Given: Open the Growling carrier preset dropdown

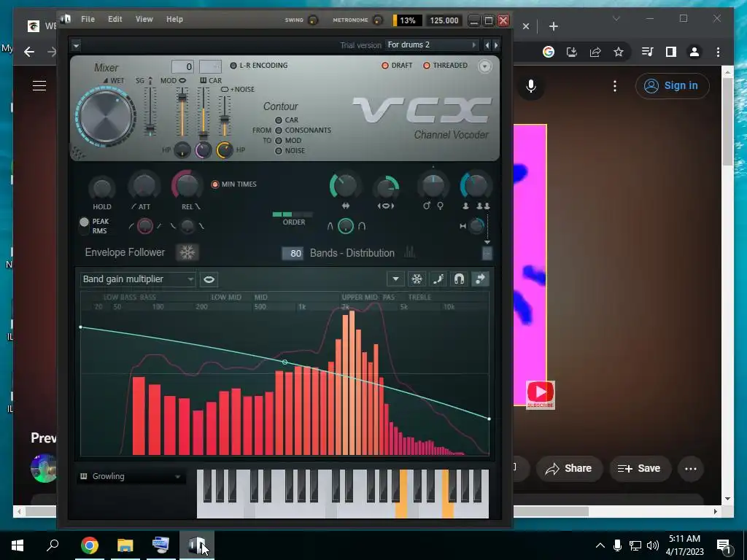Looking at the screenshot, I should click(x=130, y=476).
